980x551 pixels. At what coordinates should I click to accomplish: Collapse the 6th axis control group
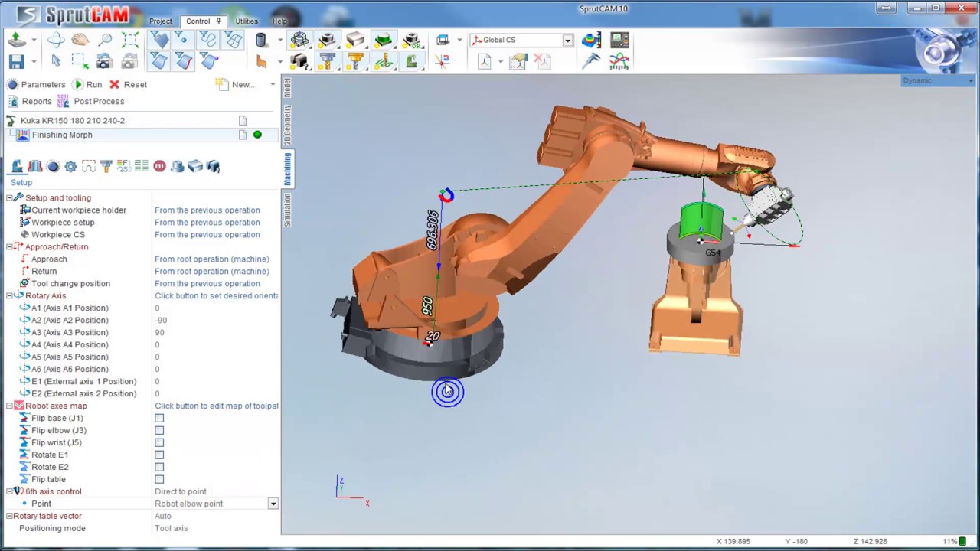click(x=10, y=491)
